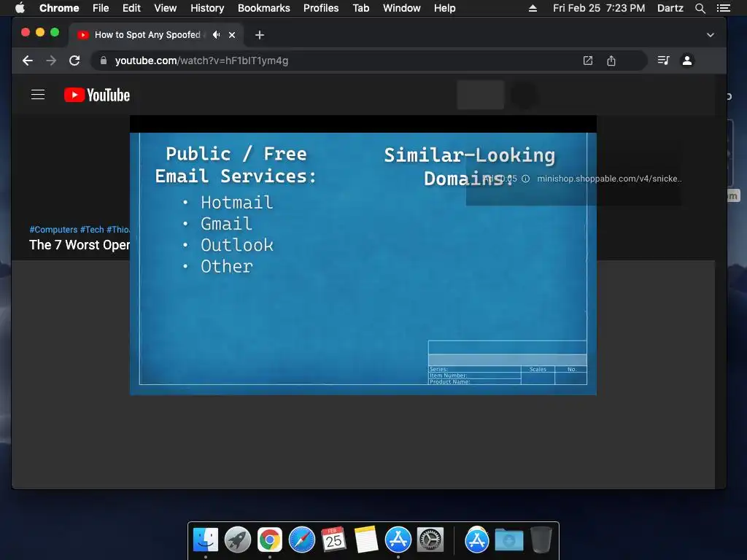This screenshot has width=747, height=560.
Task: Open the Apple menu
Action: click(20, 8)
